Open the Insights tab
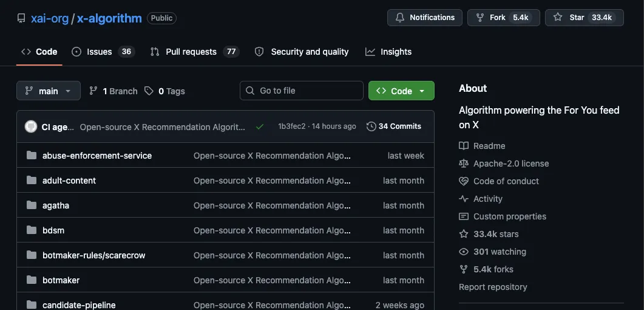644x310 pixels. coord(388,52)
